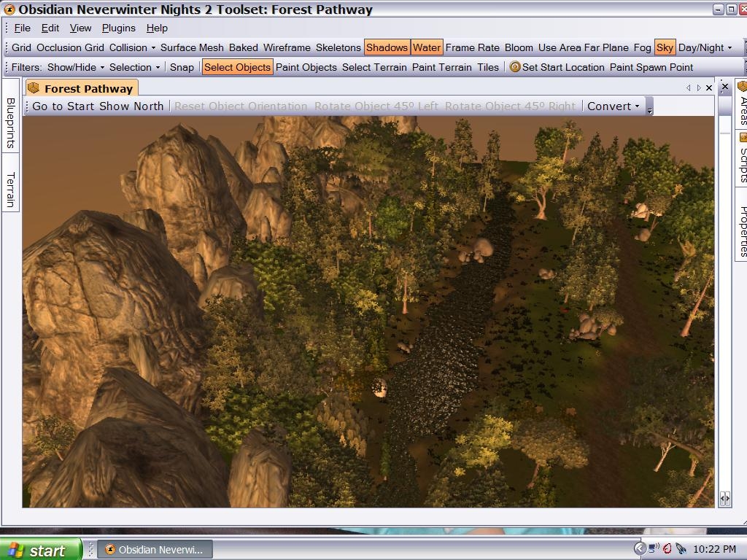
Task: Click the red swirl tray icon
Action: click(x=667, y=549)
